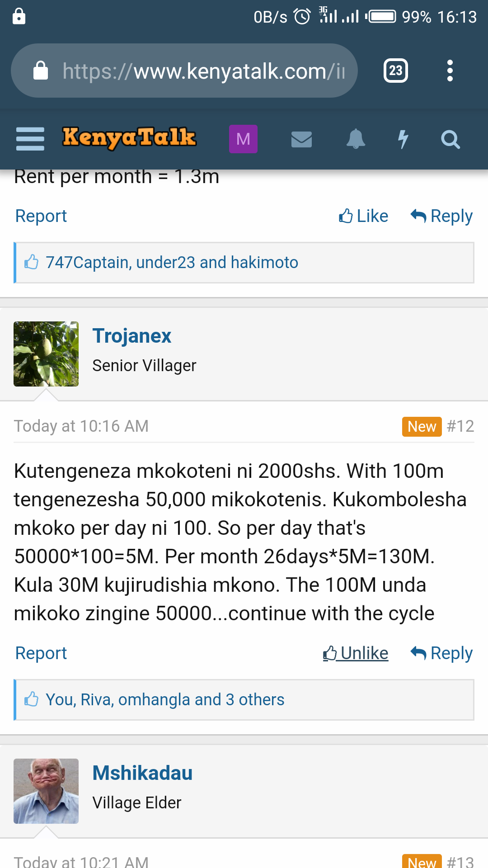Like the post about rent per month

(363, 216)
